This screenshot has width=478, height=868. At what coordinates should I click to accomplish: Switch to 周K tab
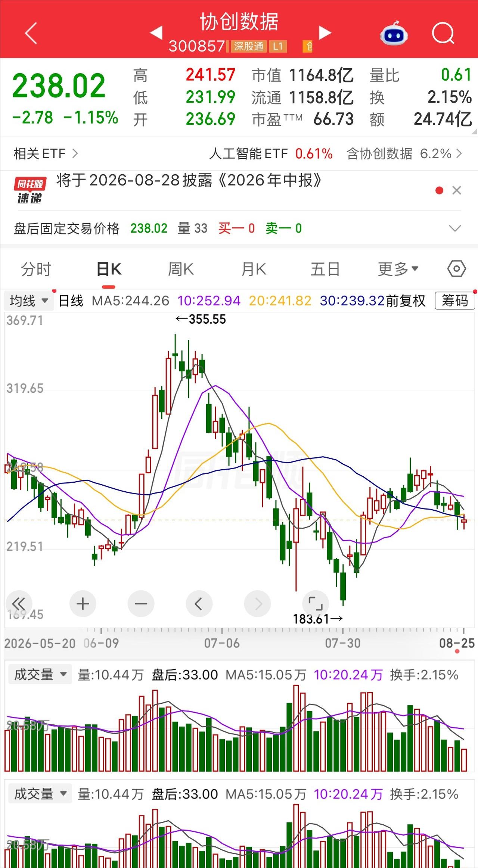coord(181,269)
